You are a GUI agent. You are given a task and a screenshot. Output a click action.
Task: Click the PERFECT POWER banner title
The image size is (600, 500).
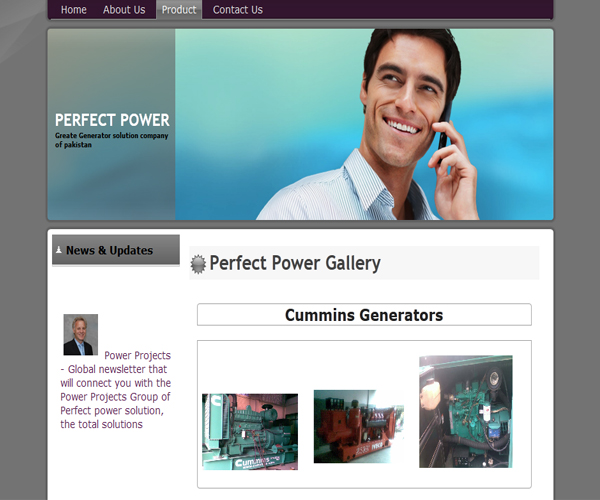(112, 120)
